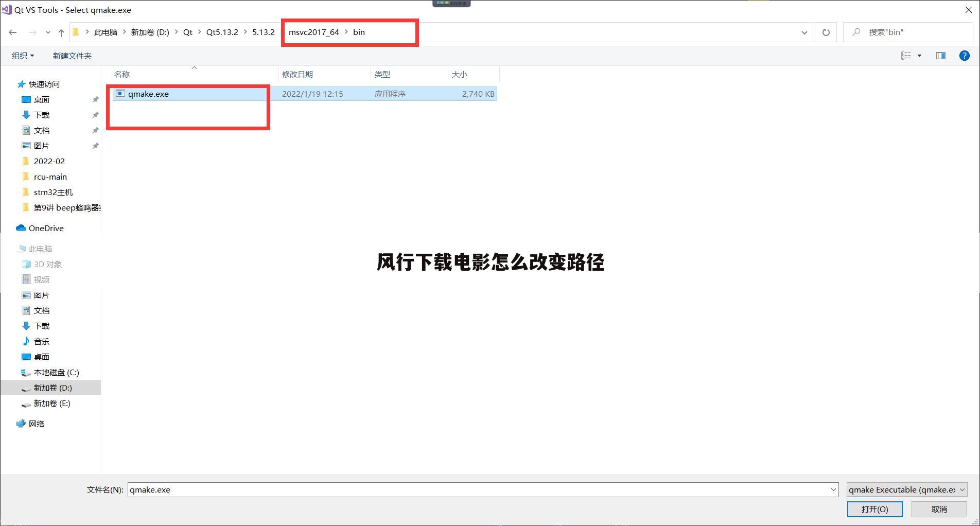Select 此电脑 in the address breadcrumb
This screenshot has height=526, width=980.
106,32
